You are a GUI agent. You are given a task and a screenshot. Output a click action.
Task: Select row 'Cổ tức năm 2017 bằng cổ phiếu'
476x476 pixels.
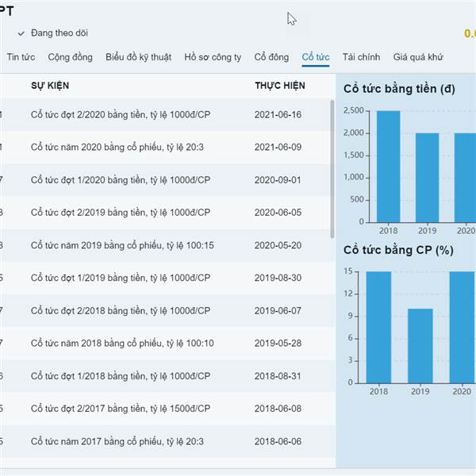[166, 441]
